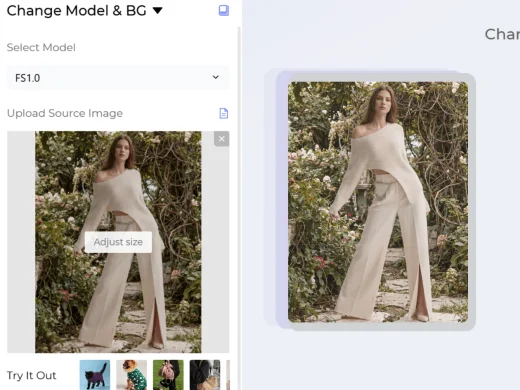Viewport: 520px width, 390px height.
Task: Remove the uploaded source image with X
Action: click(222, 139)
